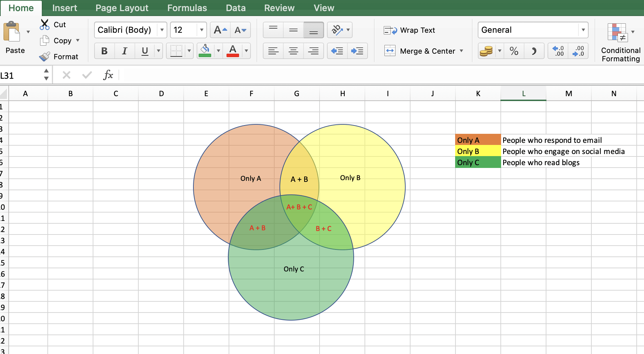
Task: Open the Merge & Center dropdown arrow
Action: click(462, 51)
